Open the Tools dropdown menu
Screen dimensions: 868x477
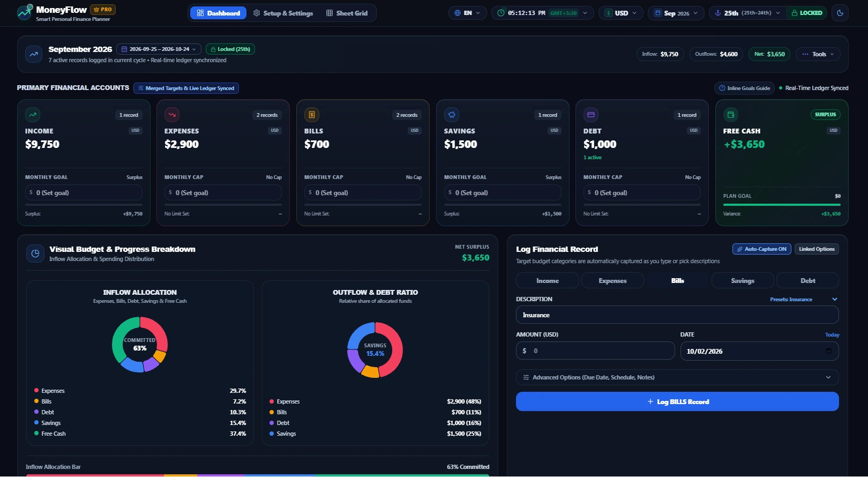[818, 54]
